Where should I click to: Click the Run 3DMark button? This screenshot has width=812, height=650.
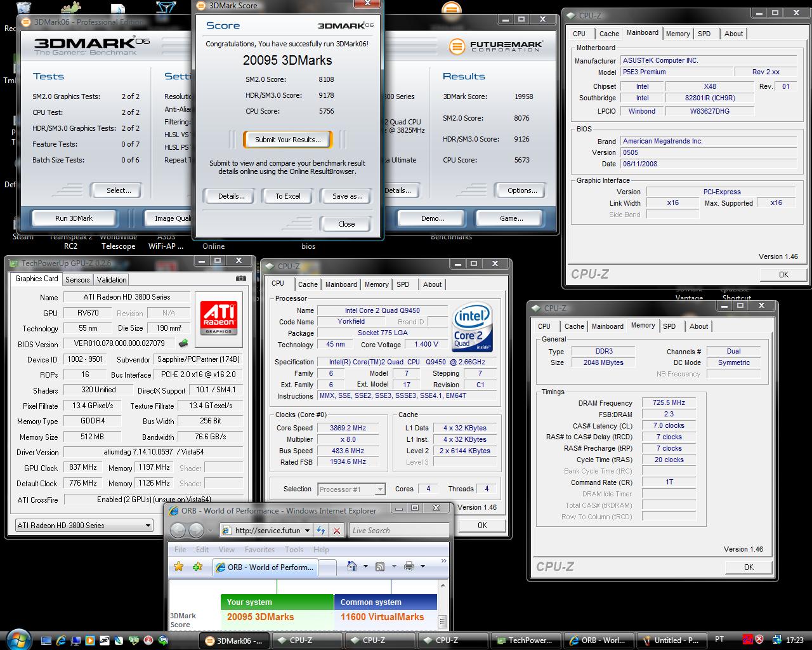[x=74, y=218]
